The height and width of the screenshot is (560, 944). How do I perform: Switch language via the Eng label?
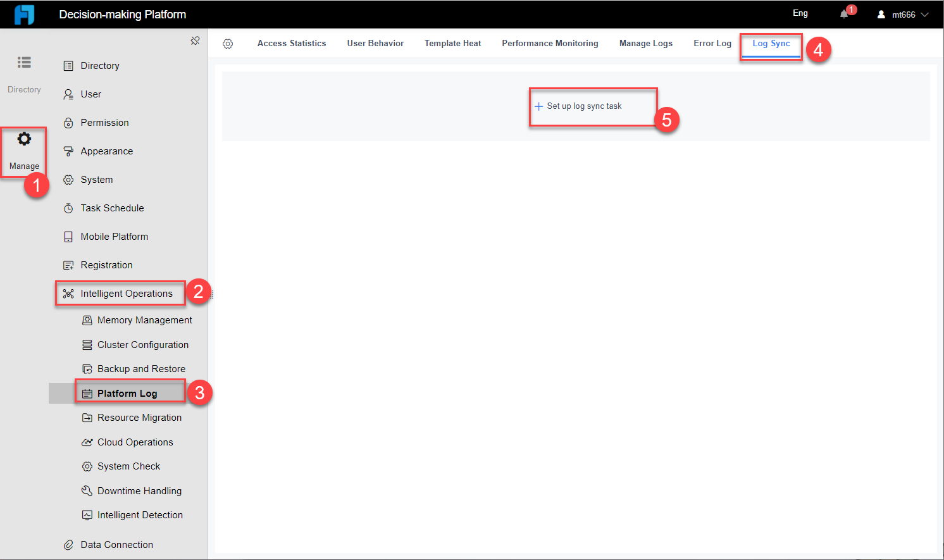tap(800, 13)
